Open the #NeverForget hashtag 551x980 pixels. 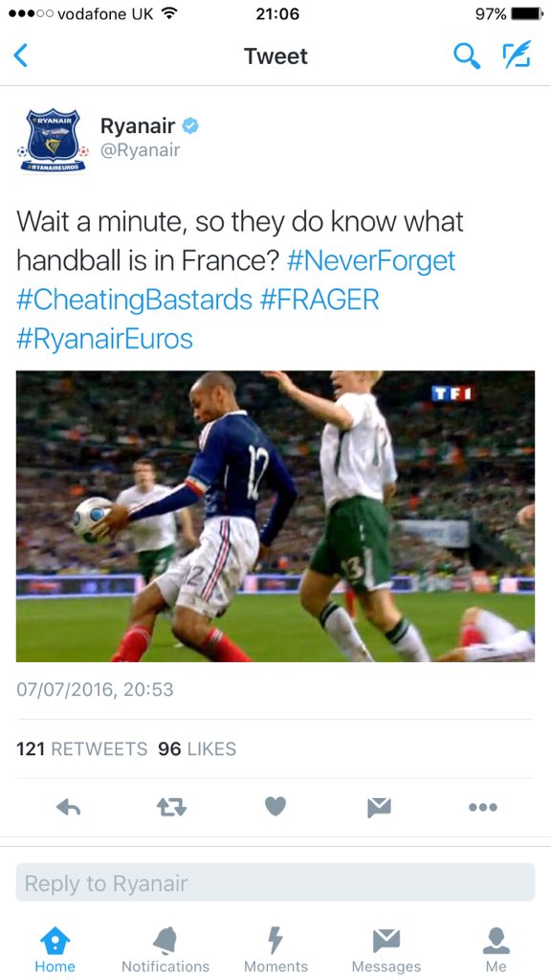pos(371,260)
